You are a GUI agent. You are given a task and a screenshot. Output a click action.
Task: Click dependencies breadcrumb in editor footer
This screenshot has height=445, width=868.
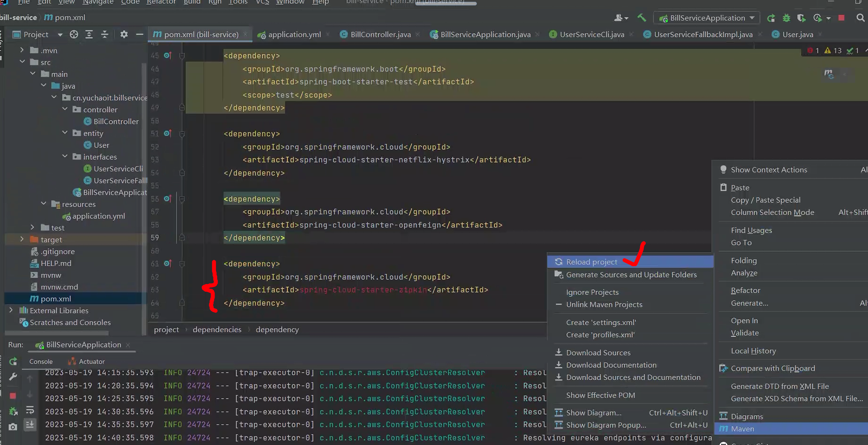pyautogui.click(x=217, y=330)
